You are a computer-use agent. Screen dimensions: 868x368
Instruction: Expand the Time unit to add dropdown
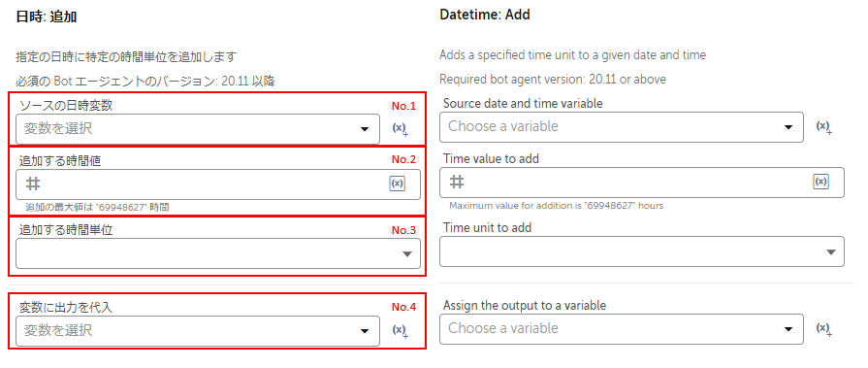click(642, 251)
